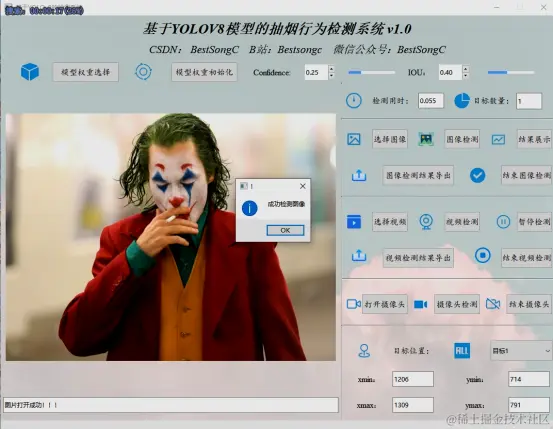Click the 结束视频检测 button
Screen dimensions: 554x430
[x=526, y=258]
